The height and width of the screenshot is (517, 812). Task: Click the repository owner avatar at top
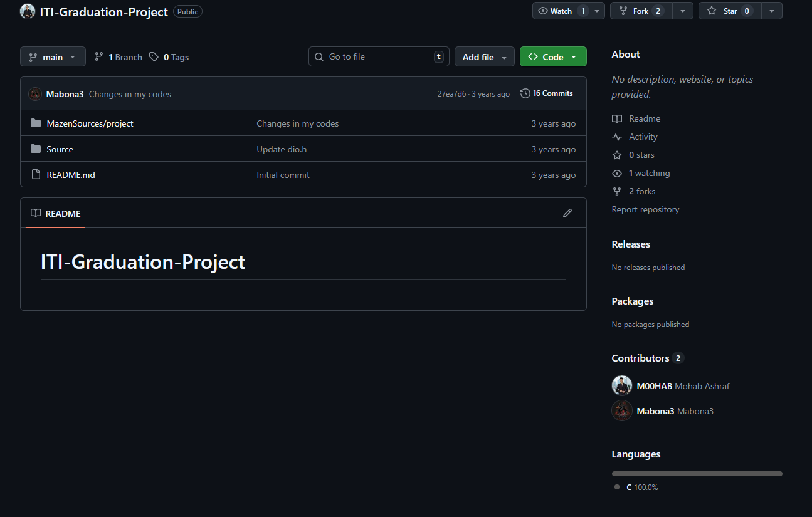point(28,11)
